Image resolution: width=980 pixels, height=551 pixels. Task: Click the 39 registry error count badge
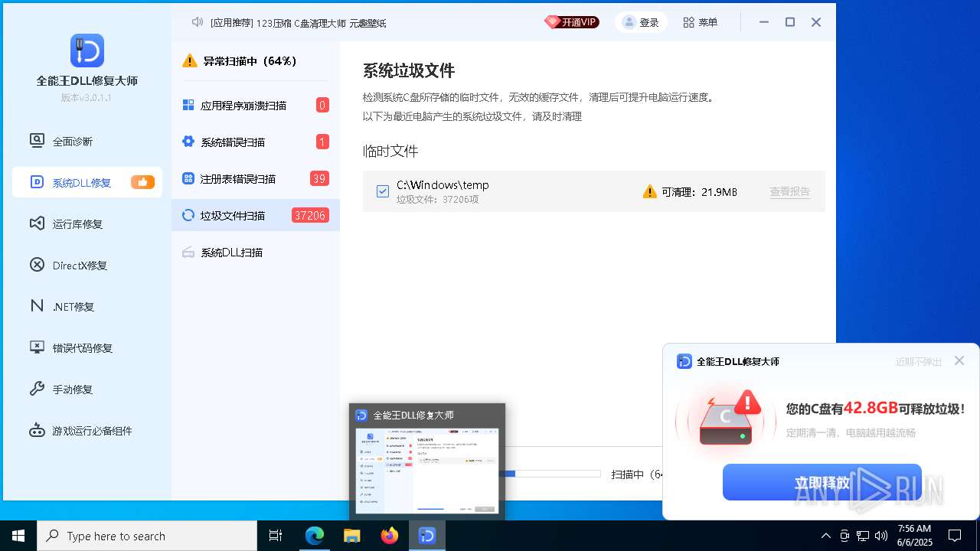click(x=319, y=178)
